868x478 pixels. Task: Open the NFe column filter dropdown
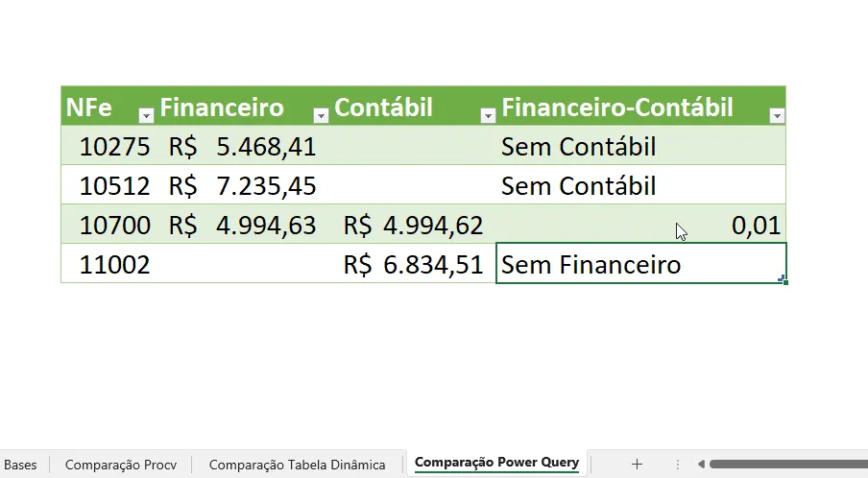[146, 115]
